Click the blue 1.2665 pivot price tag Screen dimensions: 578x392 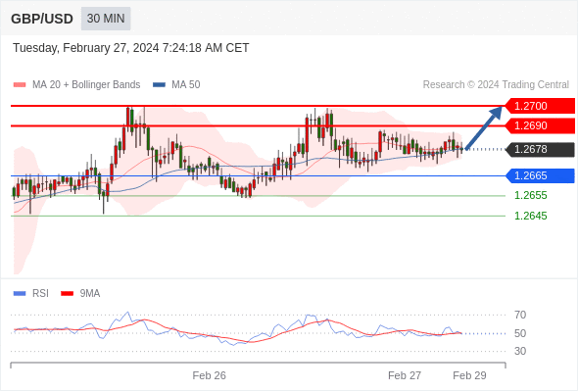pos(540,175)
